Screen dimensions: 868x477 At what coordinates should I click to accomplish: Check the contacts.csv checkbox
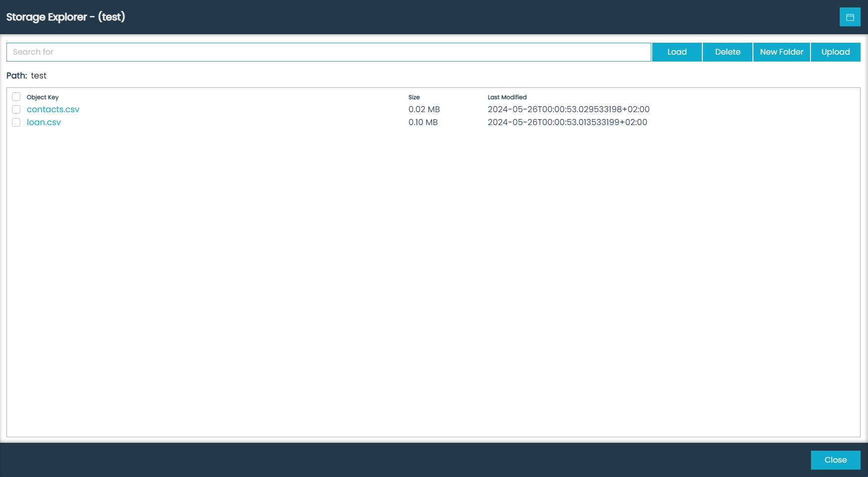(x=16, y=109)
